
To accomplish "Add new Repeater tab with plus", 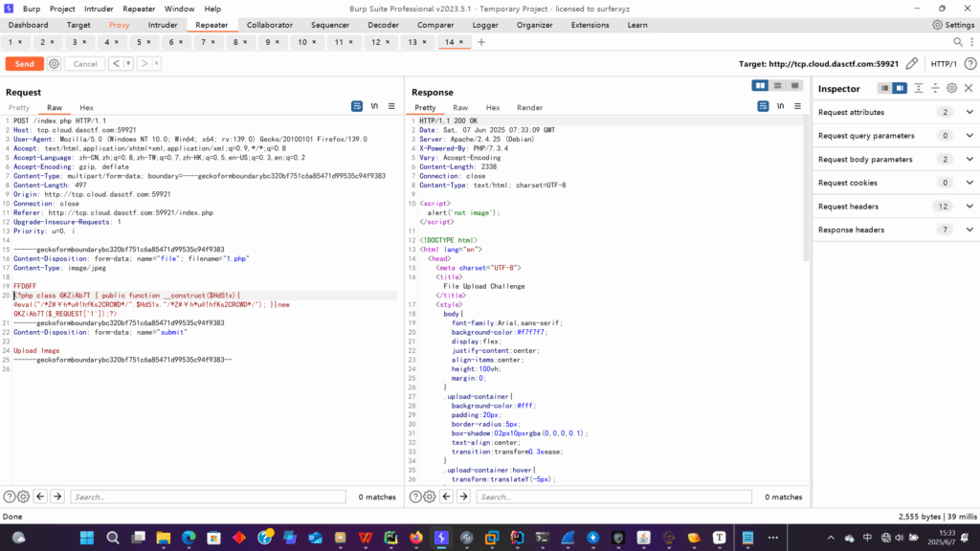I will (481, 42).
